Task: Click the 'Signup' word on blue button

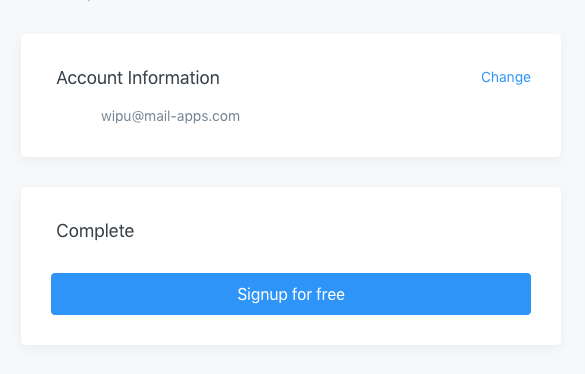Action: [x=262, y=294]
